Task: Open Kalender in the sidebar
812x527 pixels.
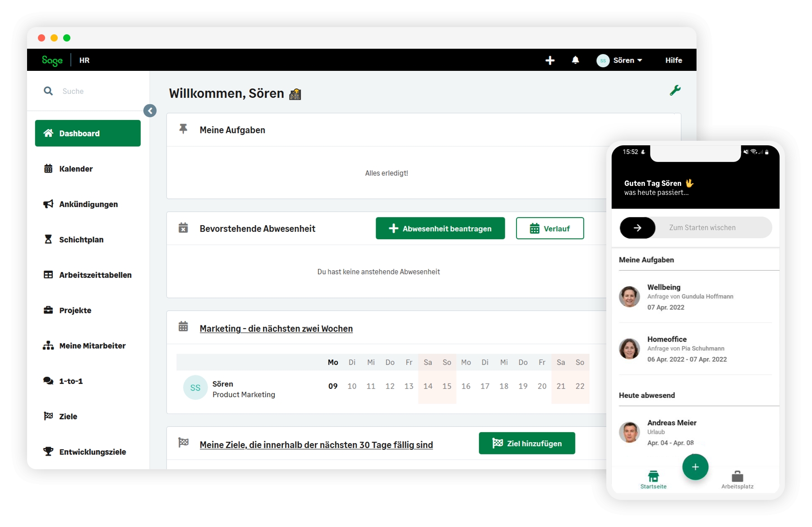Action: point(75,169)
